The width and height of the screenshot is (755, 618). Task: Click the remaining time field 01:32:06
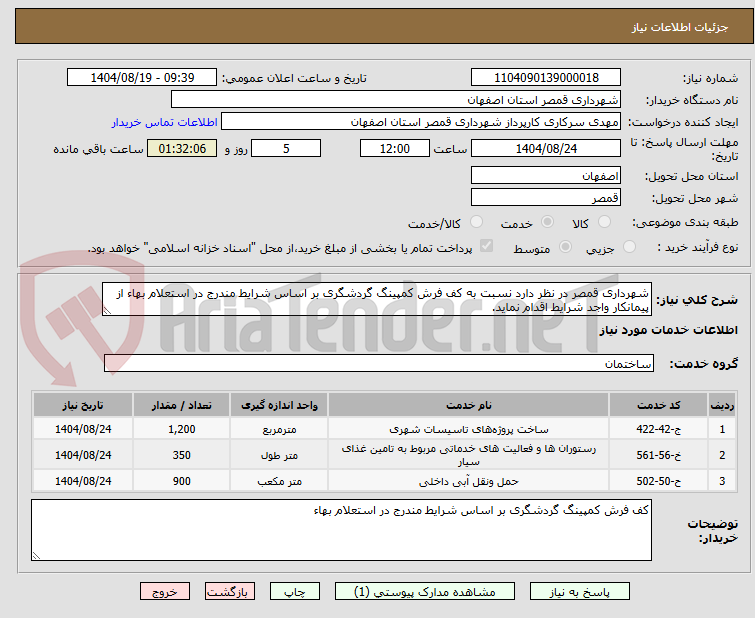(x=182, y=148)
